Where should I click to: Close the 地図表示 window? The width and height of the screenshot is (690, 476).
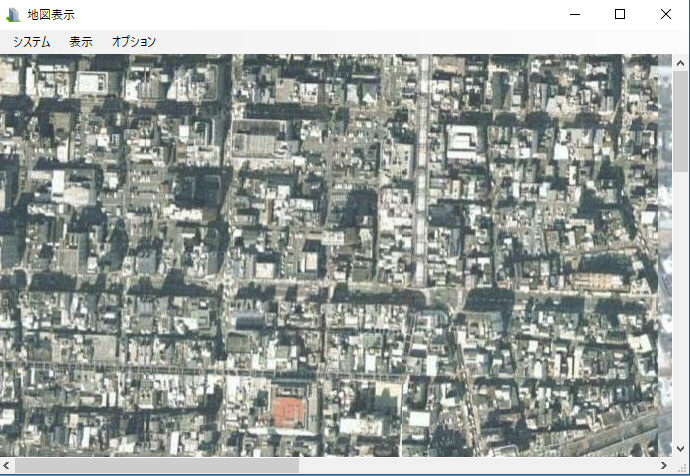666,15
